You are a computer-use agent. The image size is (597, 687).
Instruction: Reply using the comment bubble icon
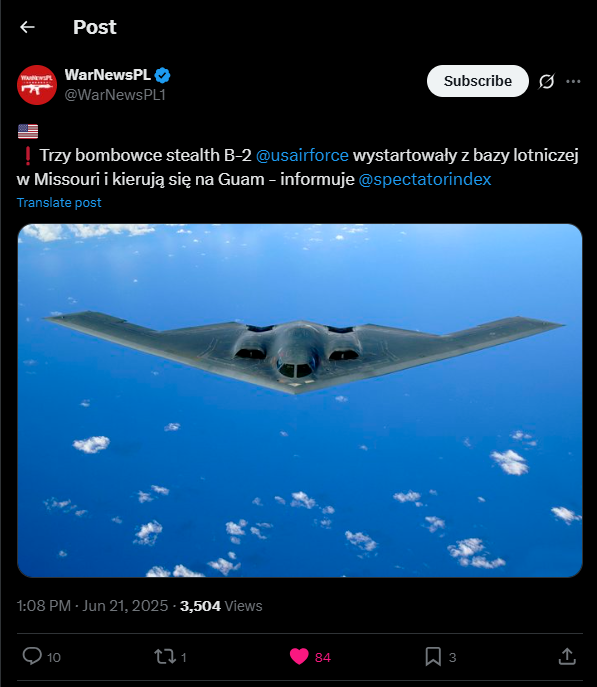pyautogui.click(x=32, y=656)
